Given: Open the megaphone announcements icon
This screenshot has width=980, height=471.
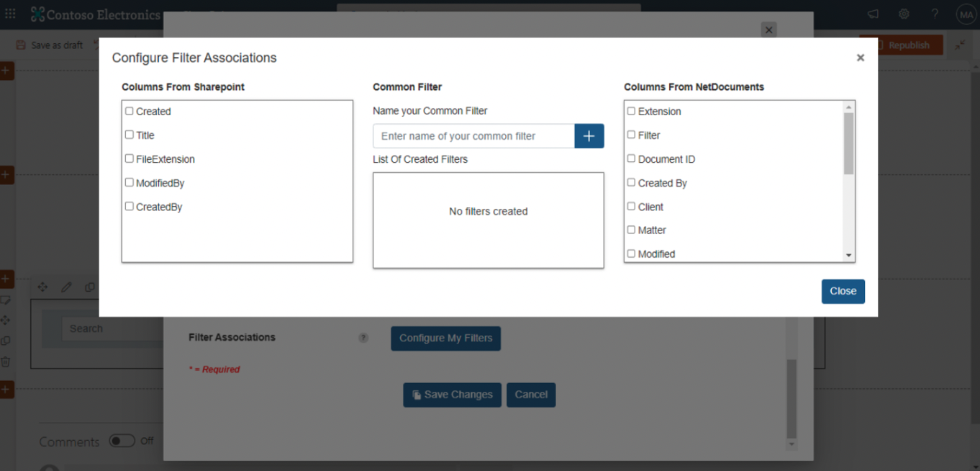Looking at the screenshot, I should click(x=873, y=14).
